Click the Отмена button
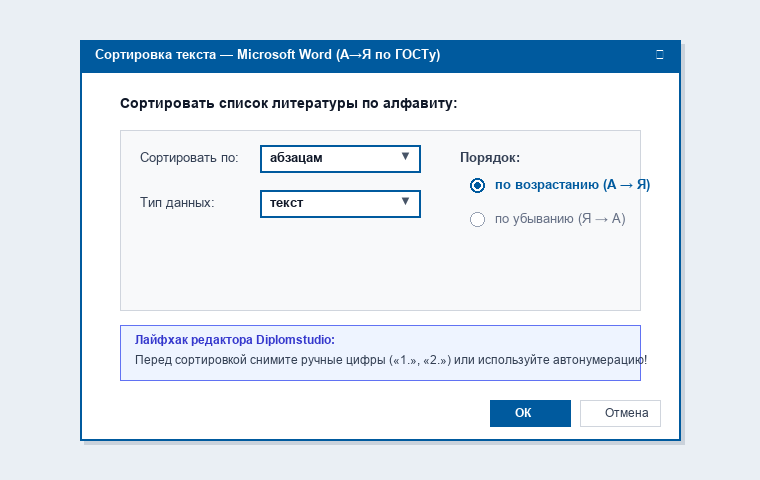This screenshot has width=760, height=480. (620, 413)
